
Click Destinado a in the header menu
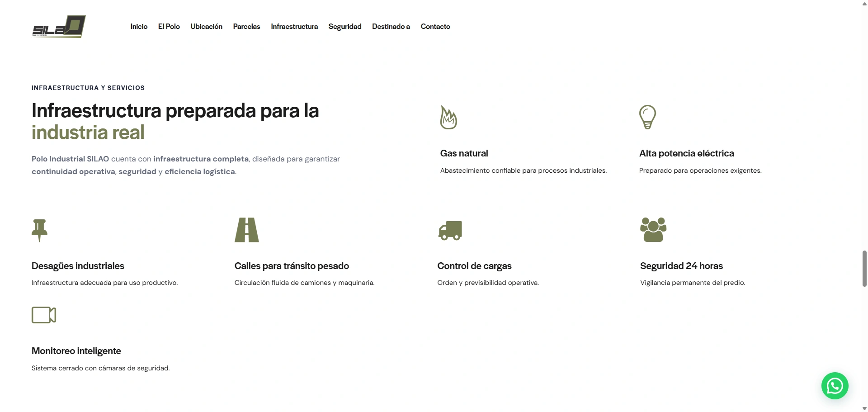pyautogui.click(x=391, y=27)
